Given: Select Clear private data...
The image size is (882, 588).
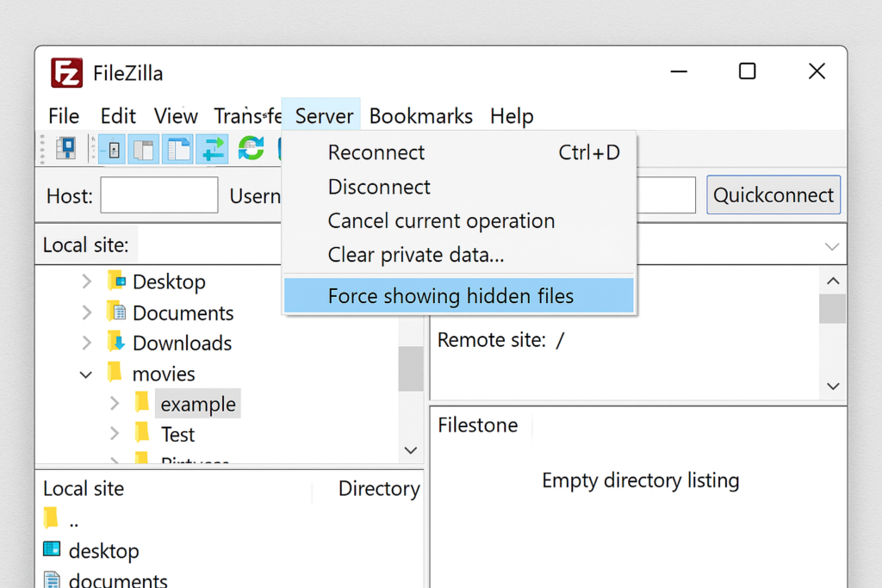Looking at the screenshot, I should [x=459, y=255].
